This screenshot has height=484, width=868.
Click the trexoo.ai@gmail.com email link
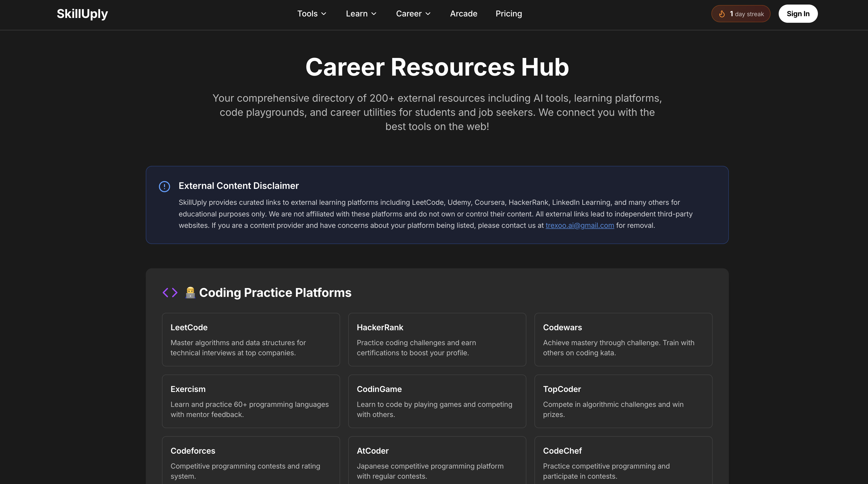point(580,225)
